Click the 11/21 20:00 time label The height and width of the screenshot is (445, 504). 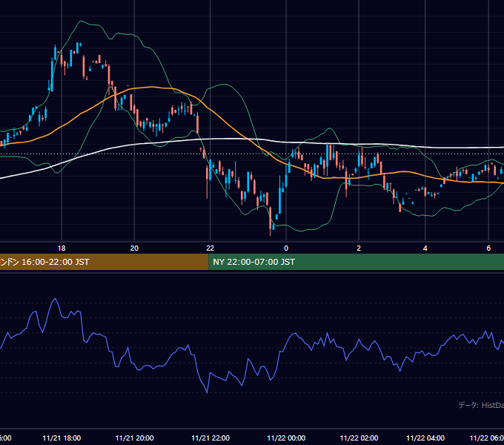134,438
